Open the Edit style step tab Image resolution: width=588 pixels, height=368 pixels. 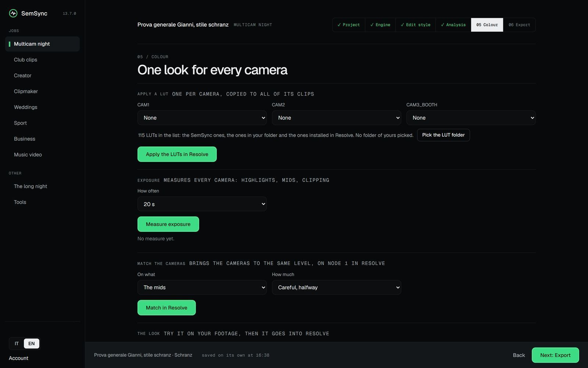tap(416, 25)
